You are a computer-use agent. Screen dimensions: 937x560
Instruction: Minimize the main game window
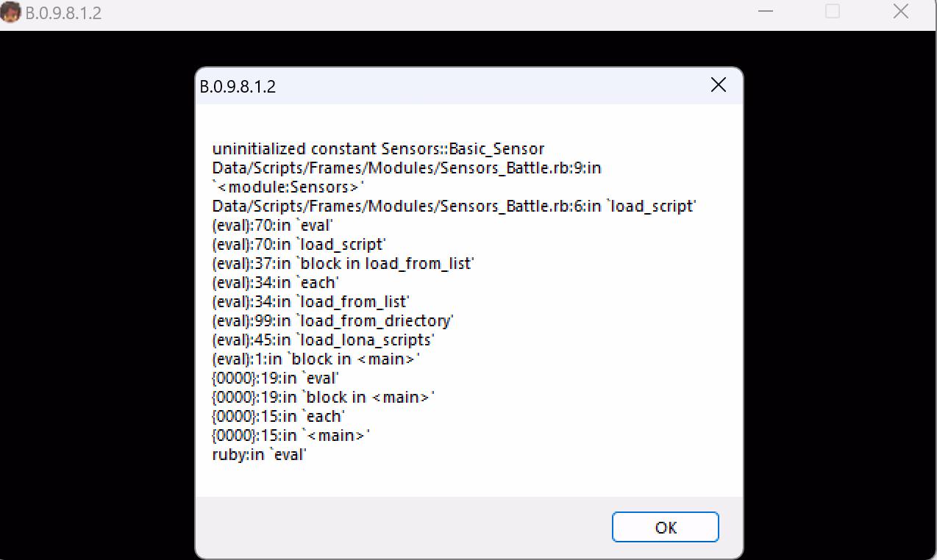tap(766, 12)
